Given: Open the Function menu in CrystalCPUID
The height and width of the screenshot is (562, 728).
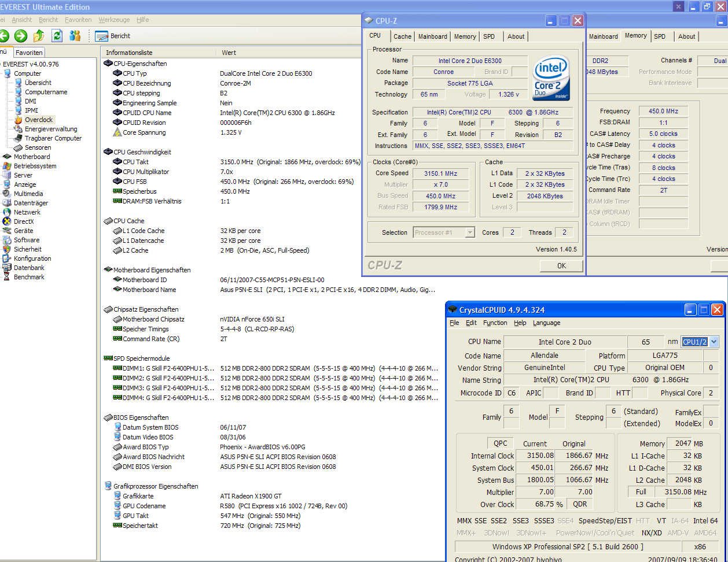Looking at the screenshot, I should click(x=495, y=323).
